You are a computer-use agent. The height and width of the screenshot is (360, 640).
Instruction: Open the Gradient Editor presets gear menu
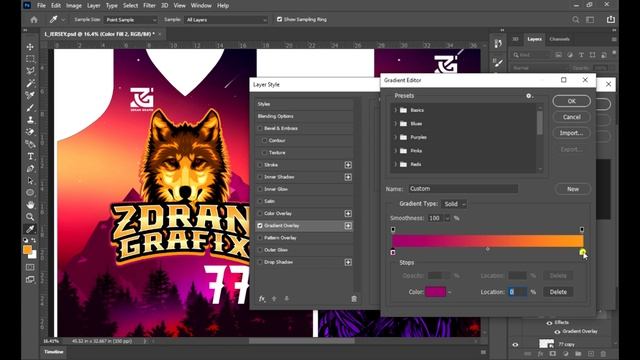point(529,96)
